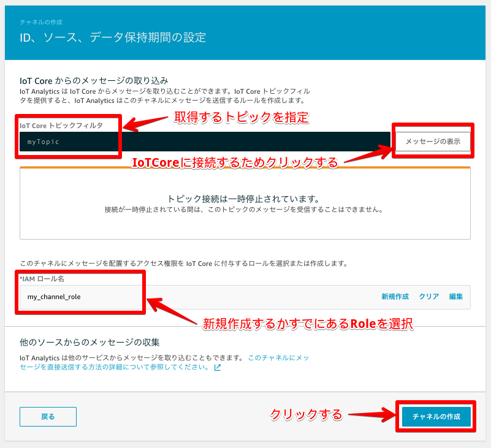Click the *IAM ロール名 label
This screenshot has height=448, width=491.
pyautogui.click(x=42, y=279)
